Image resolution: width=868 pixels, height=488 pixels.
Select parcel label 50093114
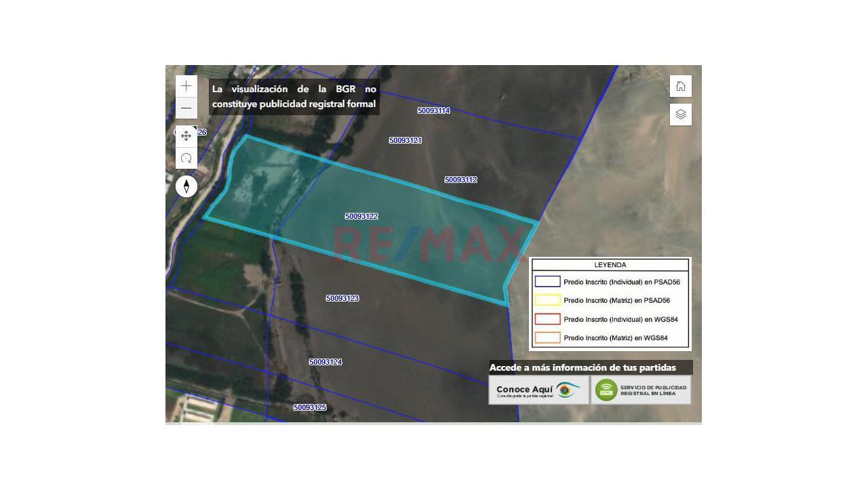[x=433, y=110]
